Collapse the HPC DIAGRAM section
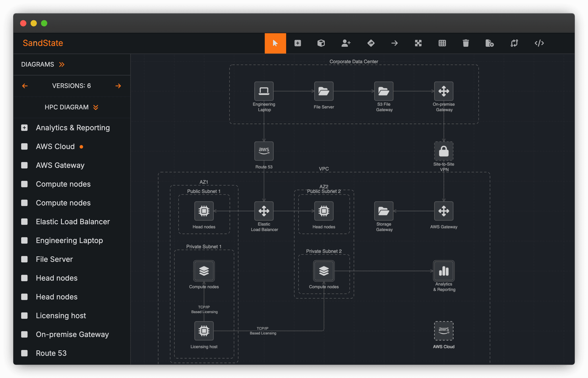Screen dimensions: 588x378 tap(96, 107)
